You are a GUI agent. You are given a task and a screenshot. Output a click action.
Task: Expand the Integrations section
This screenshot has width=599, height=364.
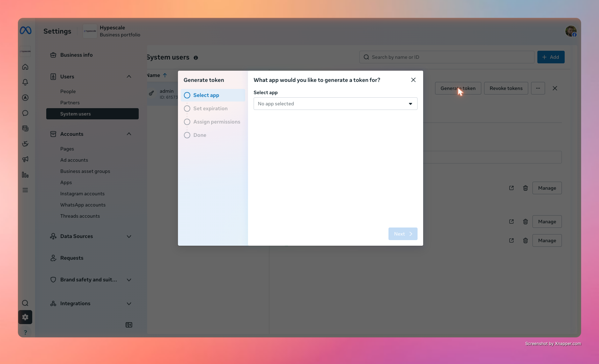coord(129,303)
